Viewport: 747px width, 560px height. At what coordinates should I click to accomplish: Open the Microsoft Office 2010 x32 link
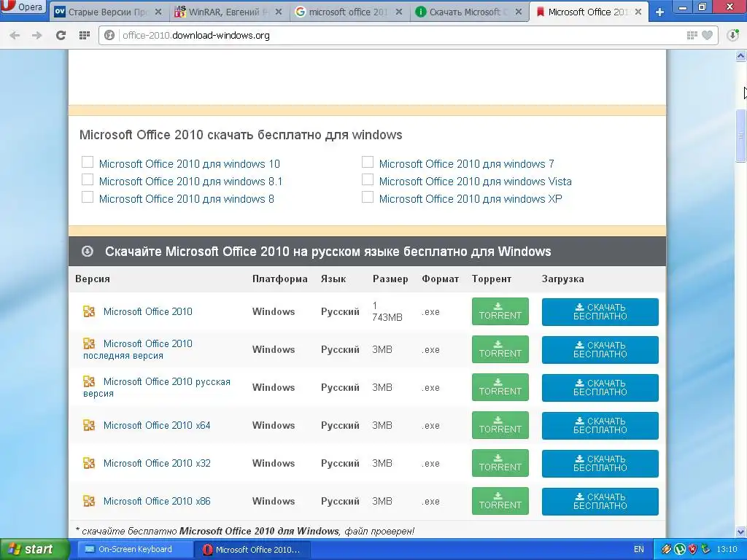(x=157, y=463)
